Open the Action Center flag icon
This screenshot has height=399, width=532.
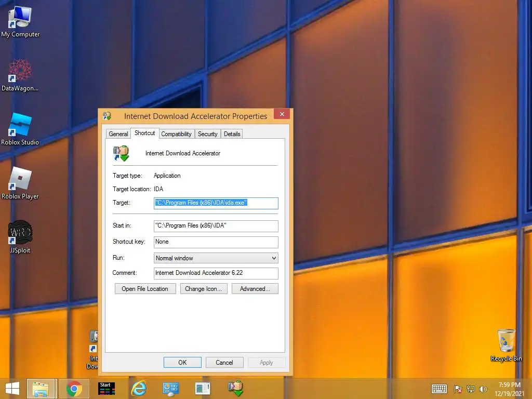[458, 389]
